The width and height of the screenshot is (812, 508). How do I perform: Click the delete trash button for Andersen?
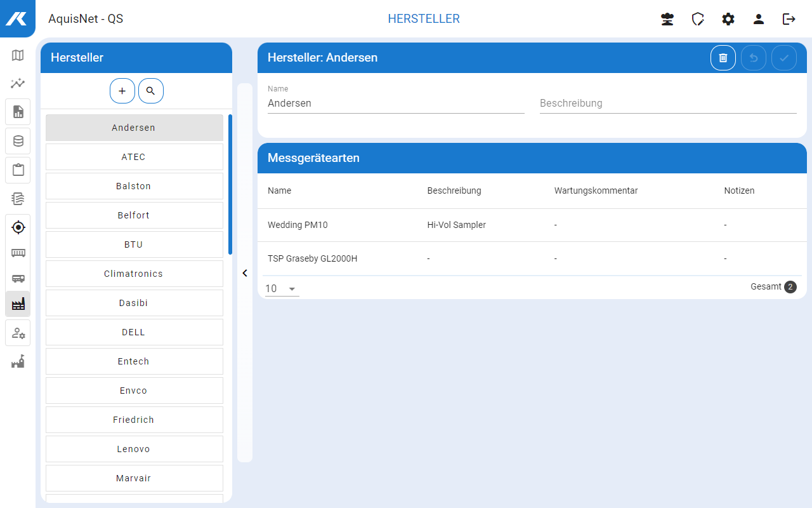pos(723,58)
